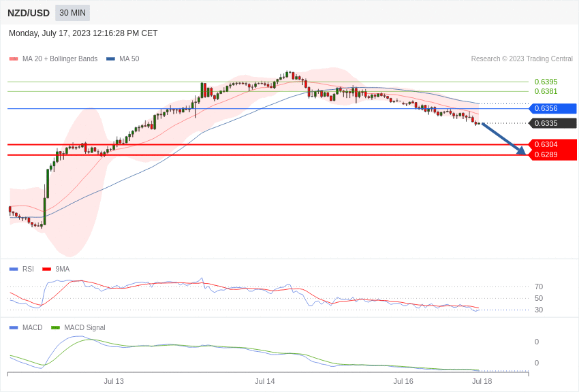The width and height of the screenshot is (579, 392).
Task: Click the MA 50 legend blue swatch
Action: 110,59
